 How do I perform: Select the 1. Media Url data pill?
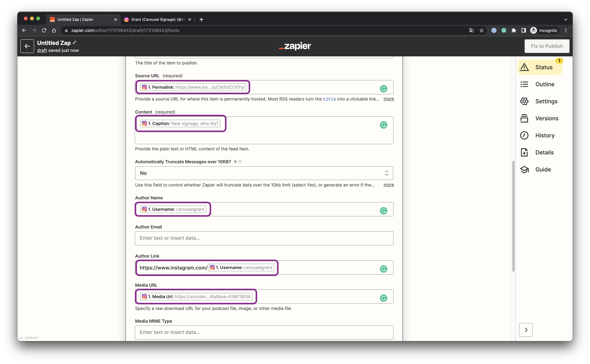point(196,297)
